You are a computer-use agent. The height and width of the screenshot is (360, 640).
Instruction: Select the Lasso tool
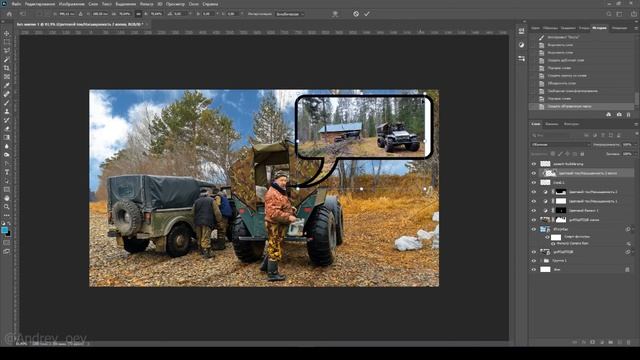[x=7, y=51]
